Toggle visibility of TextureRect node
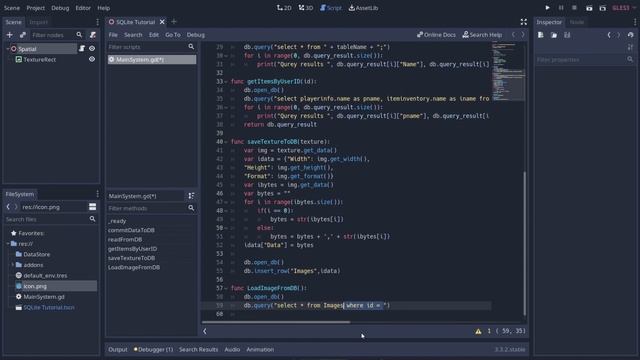Viewport: 640px width, 360px height. (92, 59)
